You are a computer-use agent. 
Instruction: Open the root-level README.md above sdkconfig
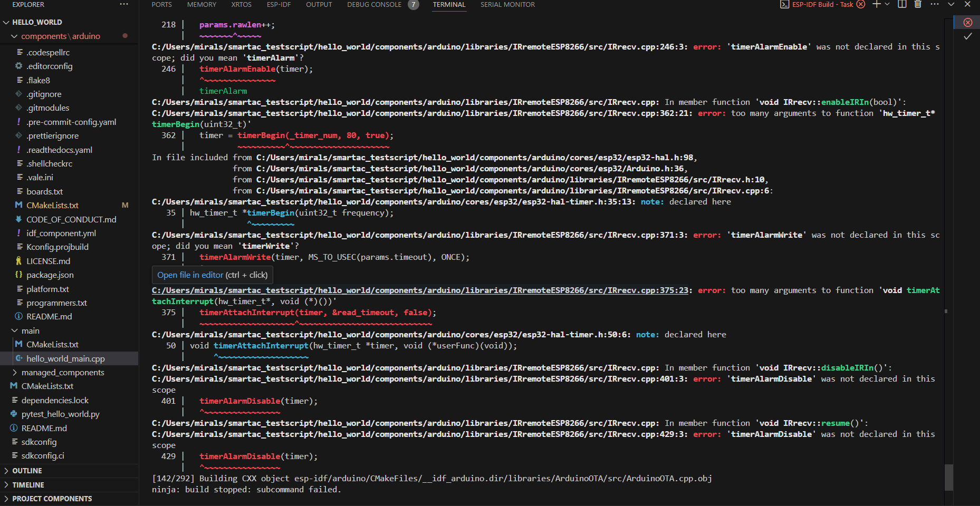point(44,429)
